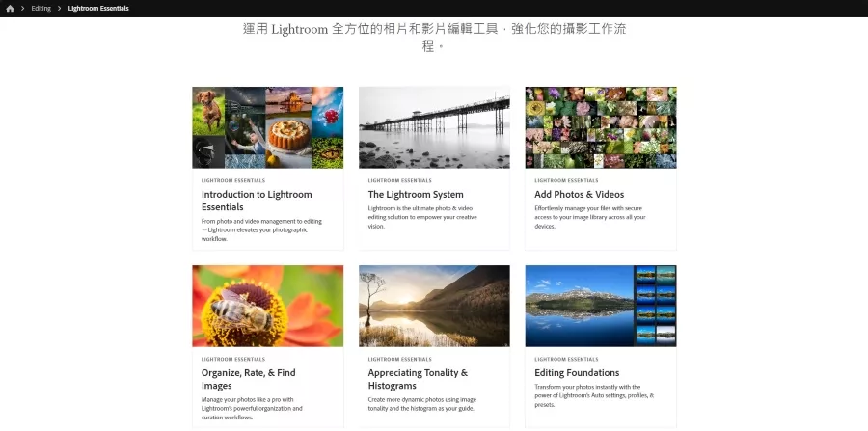Select the Lightroom Essentials breadcrumb
Image resolution: width=868 pixels, height=431 pixels.
point(98,9)
